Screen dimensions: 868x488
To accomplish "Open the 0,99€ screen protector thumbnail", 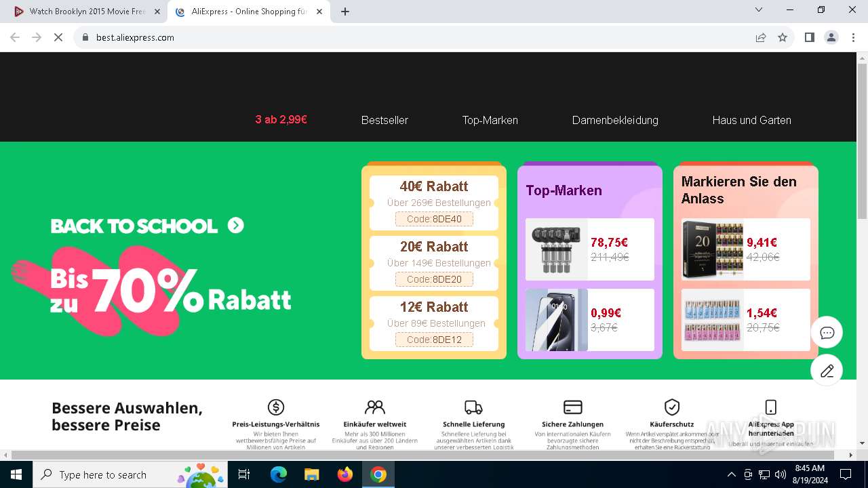I will click(x=557, y=320).
